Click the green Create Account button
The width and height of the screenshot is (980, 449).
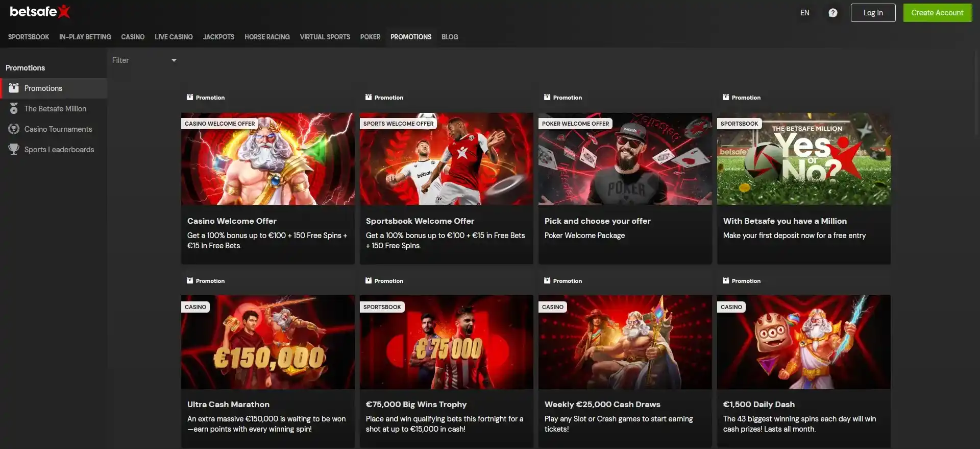click(937, 13)
